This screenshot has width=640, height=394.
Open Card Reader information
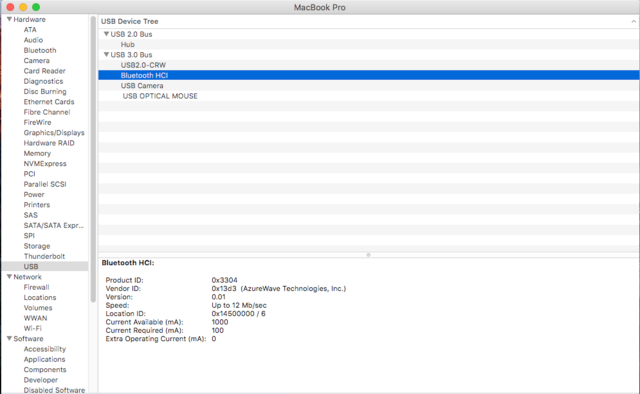pos(44,71)
